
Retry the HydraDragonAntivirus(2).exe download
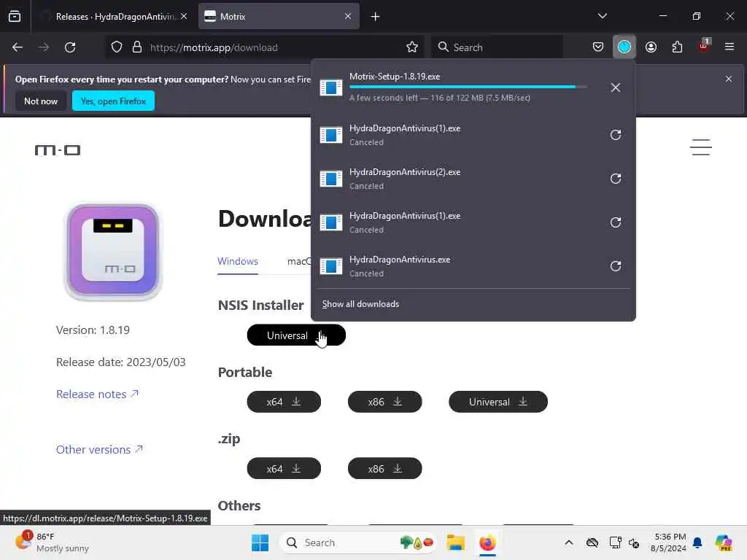tap(616, 179)
